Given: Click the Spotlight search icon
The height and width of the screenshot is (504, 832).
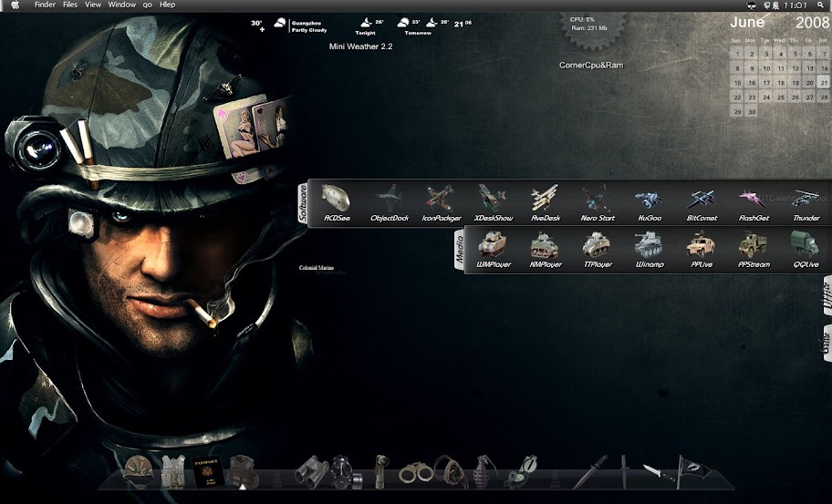Looking at the screenshot, I should click(821, 5).
